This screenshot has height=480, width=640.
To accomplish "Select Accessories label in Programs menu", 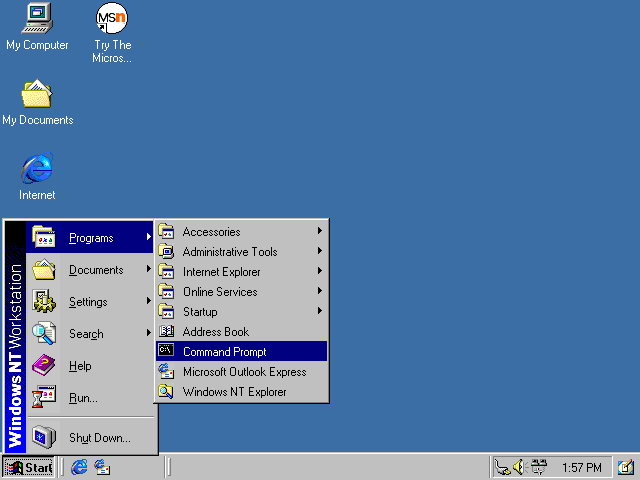I will pyautogui.click(x=211, y=232).
